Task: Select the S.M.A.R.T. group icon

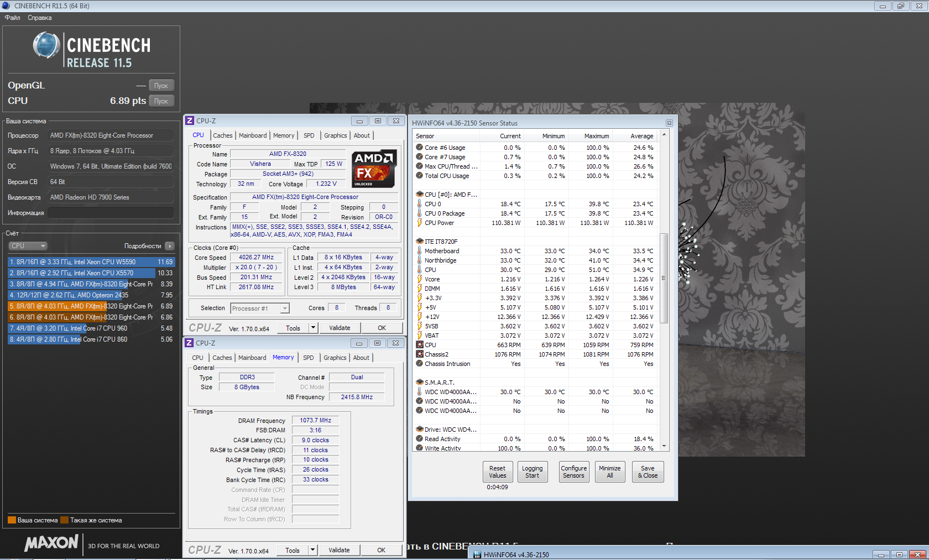Action: 419,383
